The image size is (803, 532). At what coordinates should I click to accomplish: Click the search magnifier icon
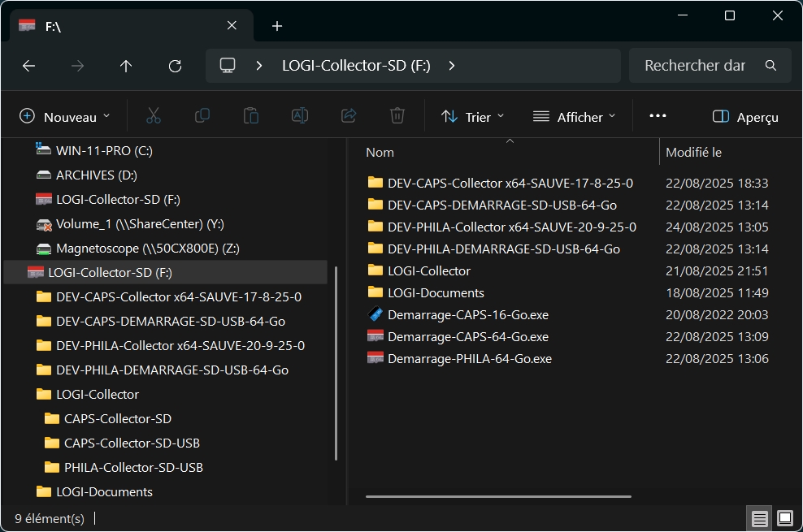770,66
